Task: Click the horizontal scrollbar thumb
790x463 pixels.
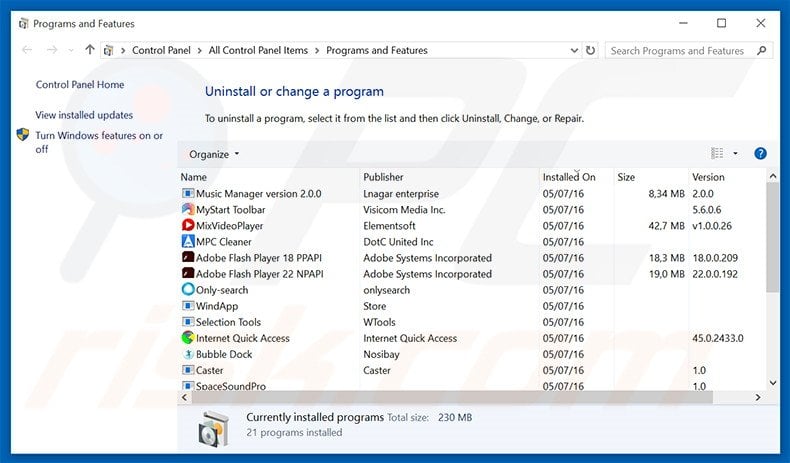Action: click(452, 398)
